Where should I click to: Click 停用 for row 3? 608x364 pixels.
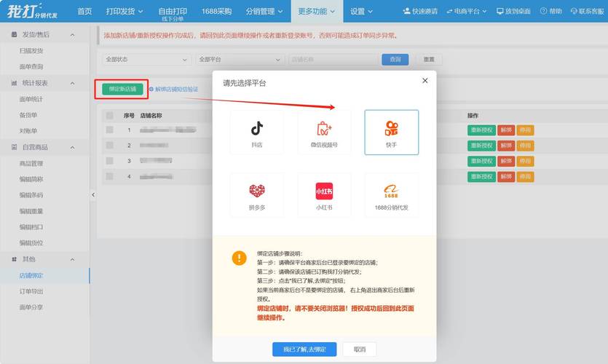[525, 161]
